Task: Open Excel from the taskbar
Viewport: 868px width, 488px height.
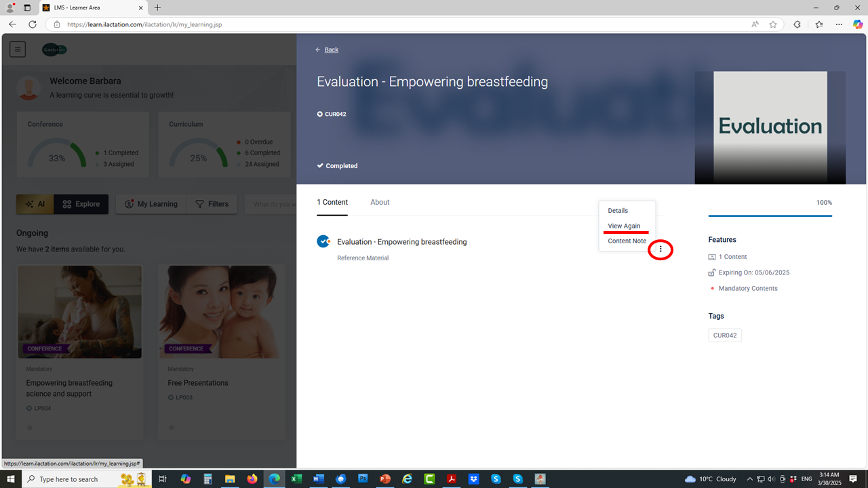Action: [296, 479]
